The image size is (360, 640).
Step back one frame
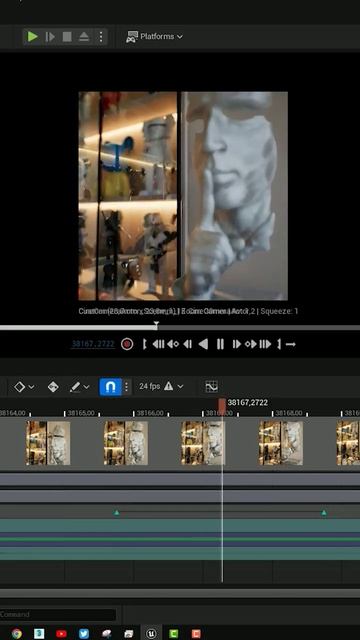187,344
